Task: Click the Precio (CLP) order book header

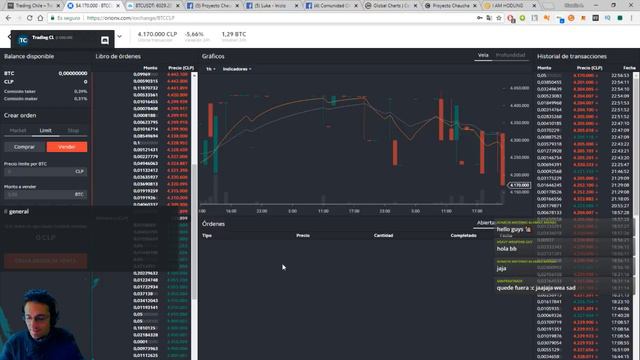Action: tap(181, 68)
